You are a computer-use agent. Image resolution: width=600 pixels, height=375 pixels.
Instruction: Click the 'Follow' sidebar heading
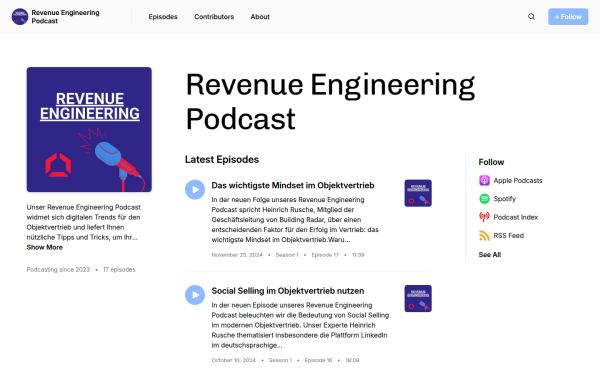491,162
